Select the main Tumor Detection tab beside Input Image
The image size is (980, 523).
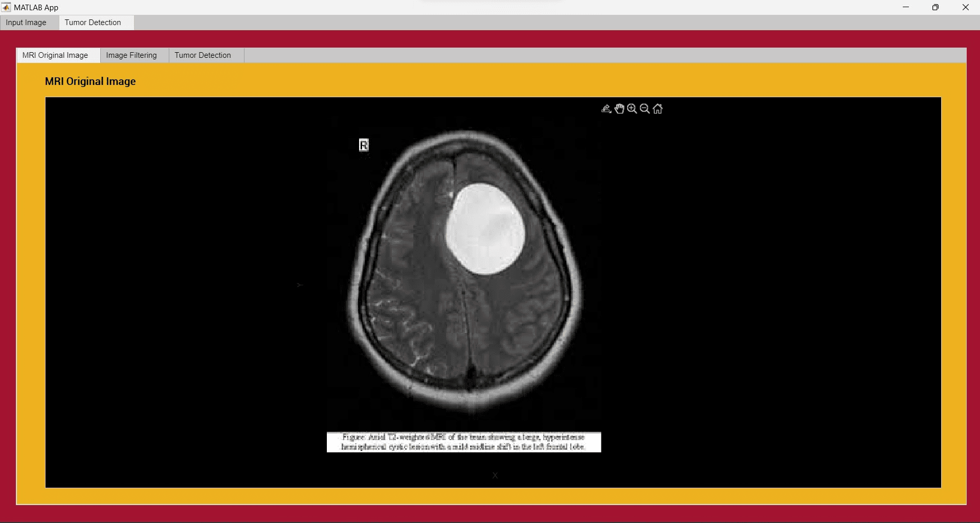point(93,23)
